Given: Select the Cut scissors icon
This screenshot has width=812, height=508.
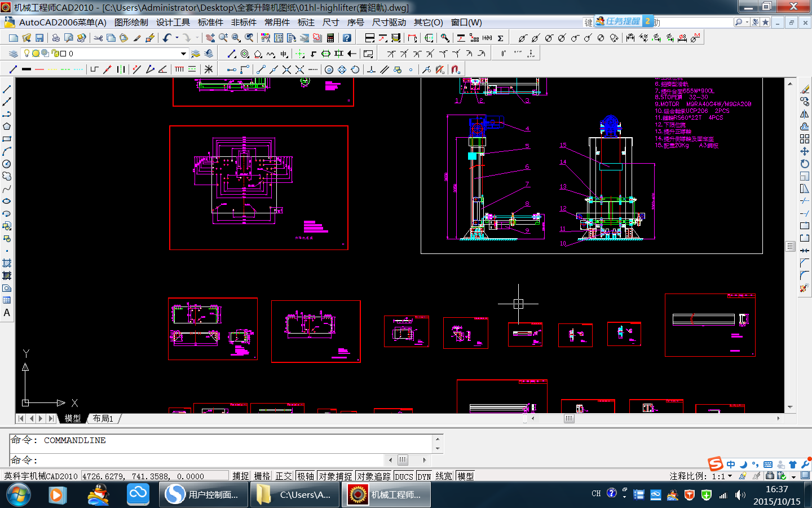Looking at the screenshot, I should [x=98, y=38].
